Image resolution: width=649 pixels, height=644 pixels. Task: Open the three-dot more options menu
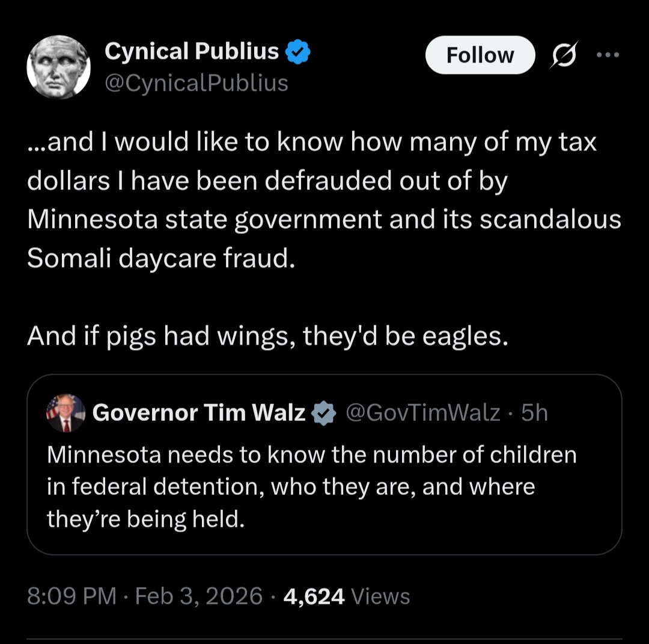[608, 55]
